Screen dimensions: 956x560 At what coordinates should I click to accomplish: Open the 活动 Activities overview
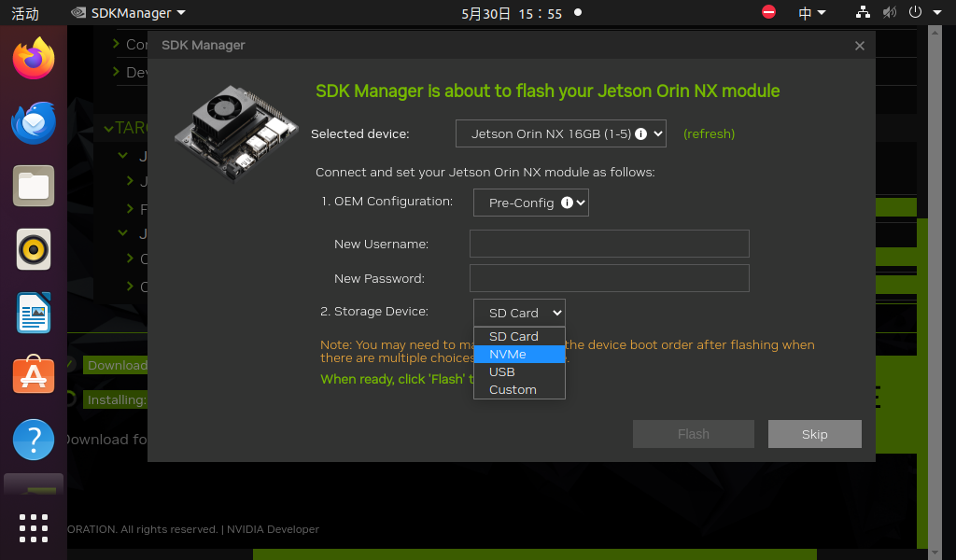tap(25, 13)
